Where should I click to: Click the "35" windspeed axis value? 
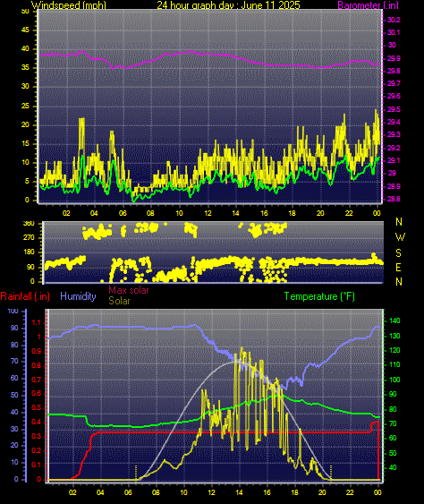(x=25, y=67)
